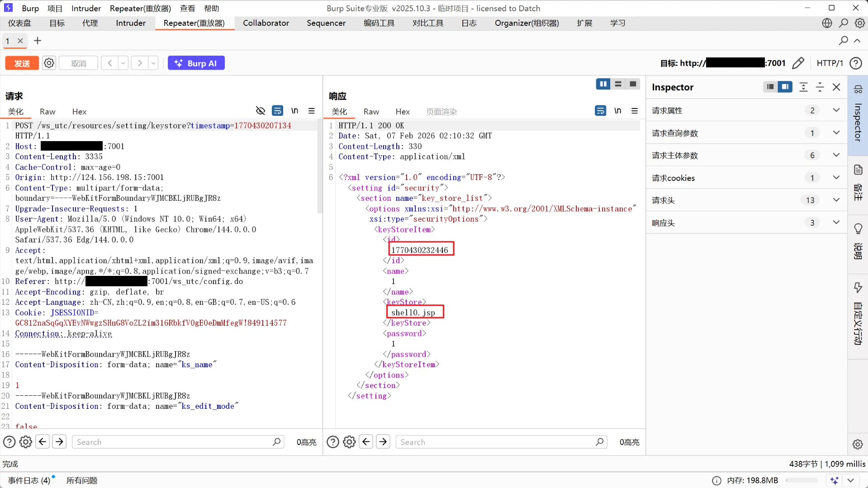Image resolution: width=868 pixels, height=488 pixels.
Task: Switch to side-by-side layout view
Action: click(x=603, y=84)
